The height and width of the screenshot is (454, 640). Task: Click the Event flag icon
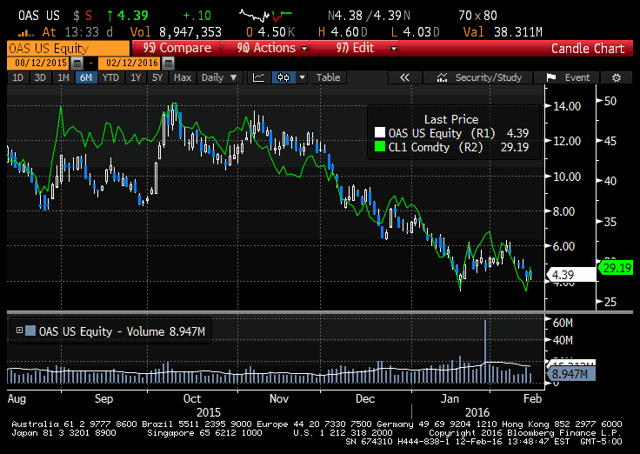point(551,78)
